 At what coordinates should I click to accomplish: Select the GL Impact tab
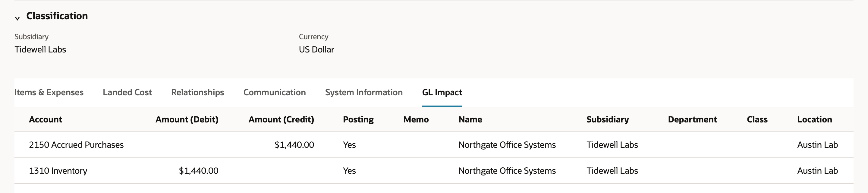tap(442, 93)
